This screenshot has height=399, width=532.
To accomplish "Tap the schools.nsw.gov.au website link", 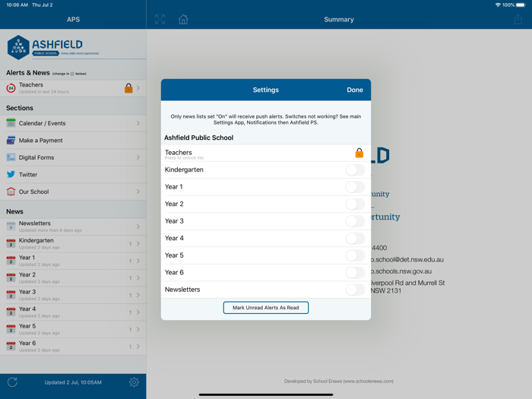I will (401, 271).
